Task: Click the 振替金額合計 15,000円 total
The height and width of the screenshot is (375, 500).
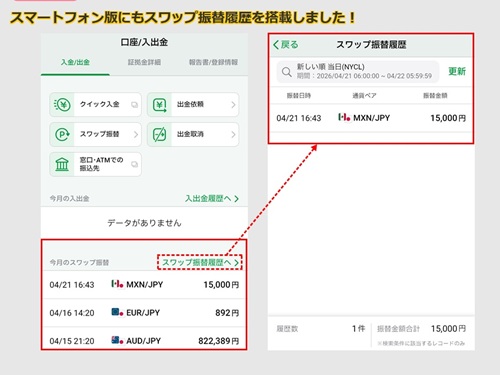Action: (x=421, y=329)
